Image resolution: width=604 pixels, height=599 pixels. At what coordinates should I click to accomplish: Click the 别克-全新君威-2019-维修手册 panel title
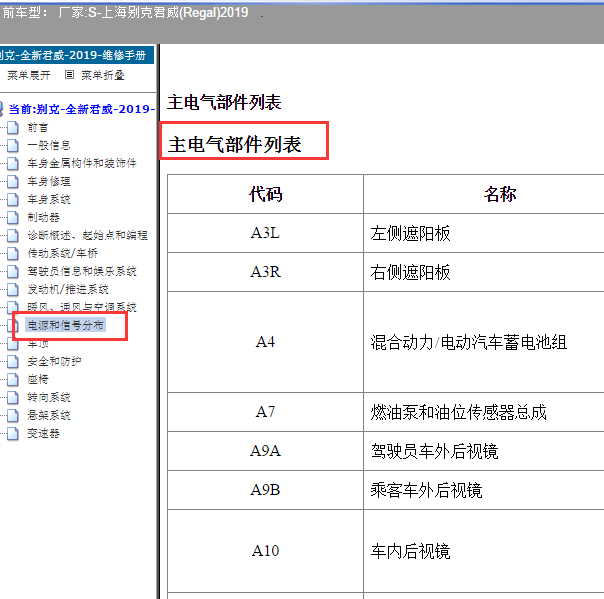pyautogui.click(x=76, y=55)
